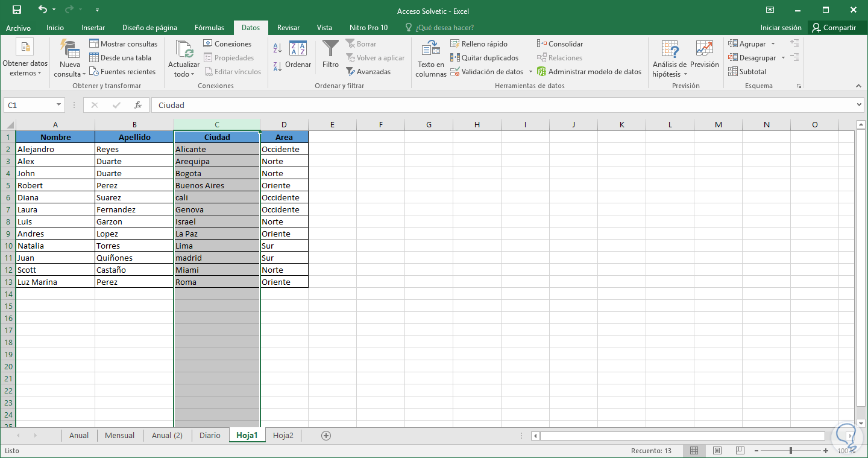This screenshot has width=868, height=458.
Task: Click Validación de datos icon
Action: tap(456, 71)
